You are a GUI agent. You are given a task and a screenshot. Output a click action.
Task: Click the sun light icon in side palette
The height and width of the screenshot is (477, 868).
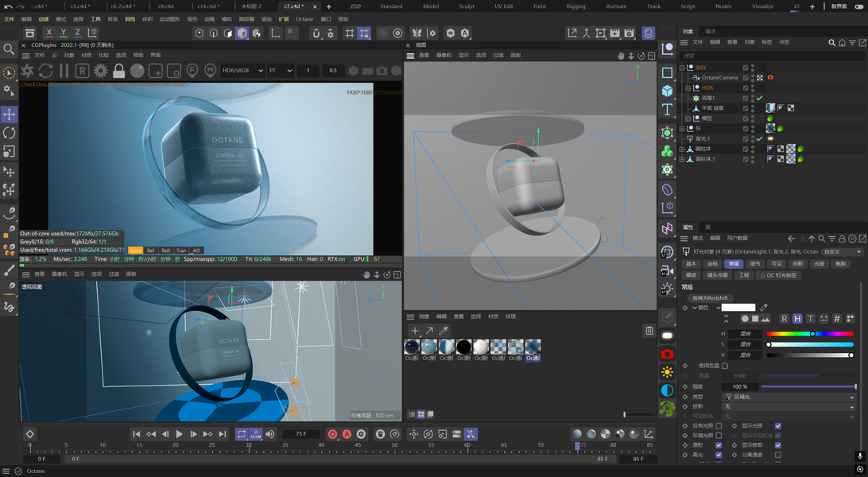(x=667, y=372)
